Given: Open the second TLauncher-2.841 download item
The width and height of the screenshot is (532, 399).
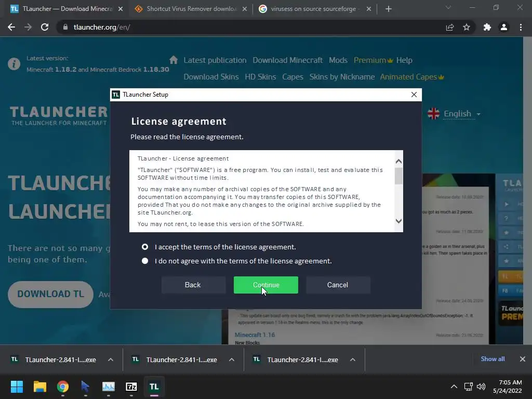Looking at the screenshot, I should [x=175, y=360].
